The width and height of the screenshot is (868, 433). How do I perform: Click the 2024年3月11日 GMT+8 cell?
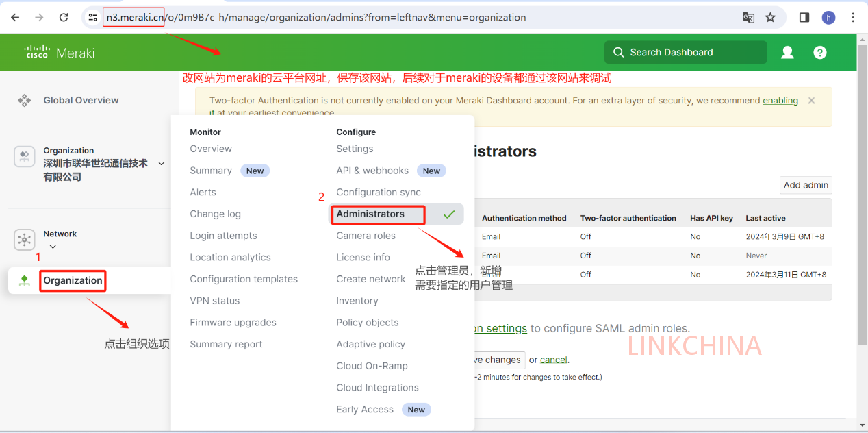[x=786, y=275]
